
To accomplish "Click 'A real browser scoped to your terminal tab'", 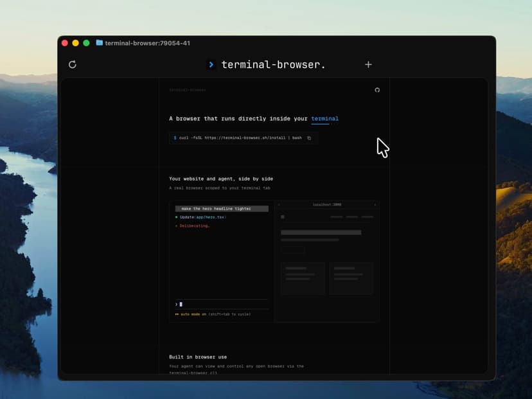I will 220,188.
